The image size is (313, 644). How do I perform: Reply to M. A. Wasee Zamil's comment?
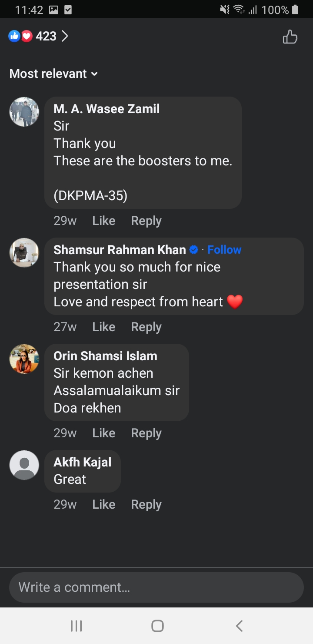146,221
